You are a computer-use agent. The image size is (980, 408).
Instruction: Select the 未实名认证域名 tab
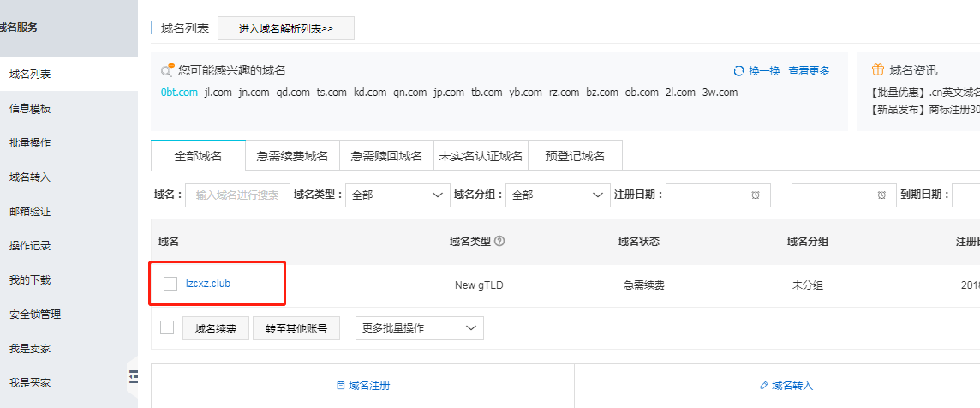coord(481,156)
